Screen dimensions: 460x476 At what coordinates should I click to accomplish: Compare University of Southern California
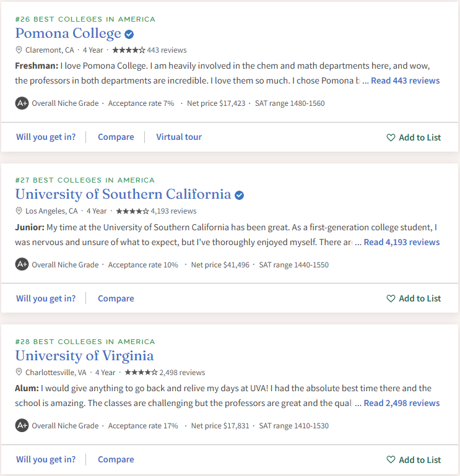click(x=116, y=298)
